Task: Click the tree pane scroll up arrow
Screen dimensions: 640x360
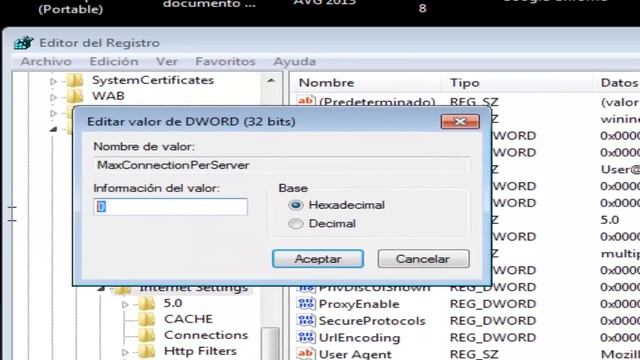Action: [271, 81]
